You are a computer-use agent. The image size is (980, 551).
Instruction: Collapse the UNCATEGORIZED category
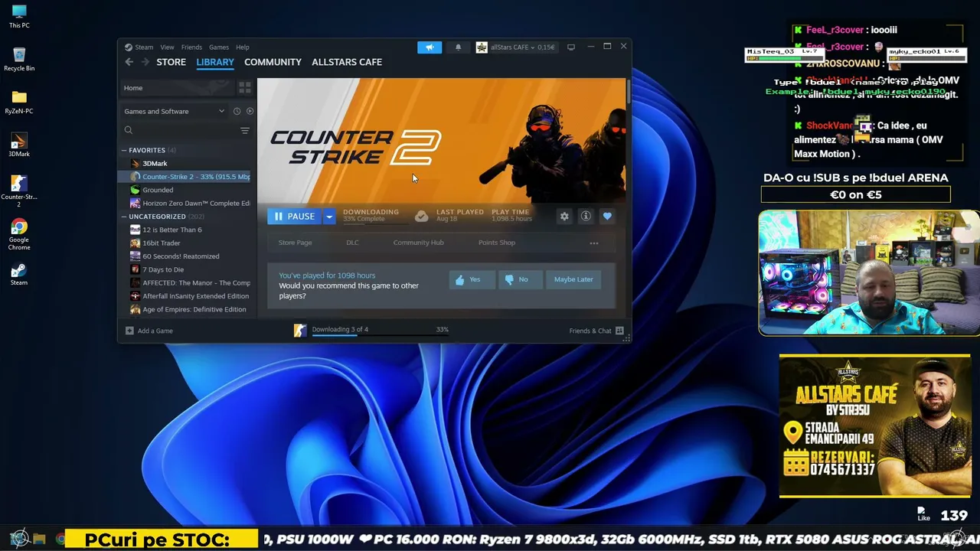point(124,217)
